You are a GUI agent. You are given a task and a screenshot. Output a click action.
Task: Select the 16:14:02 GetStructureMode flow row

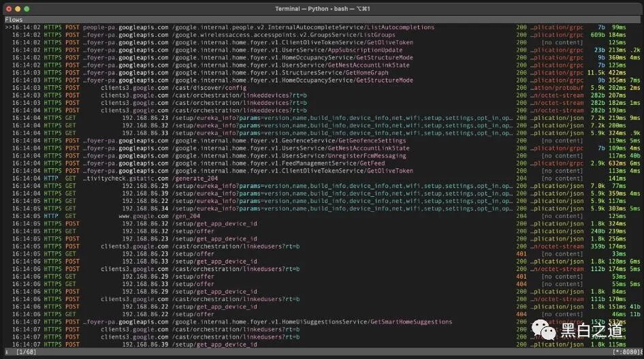pos(322,57)
